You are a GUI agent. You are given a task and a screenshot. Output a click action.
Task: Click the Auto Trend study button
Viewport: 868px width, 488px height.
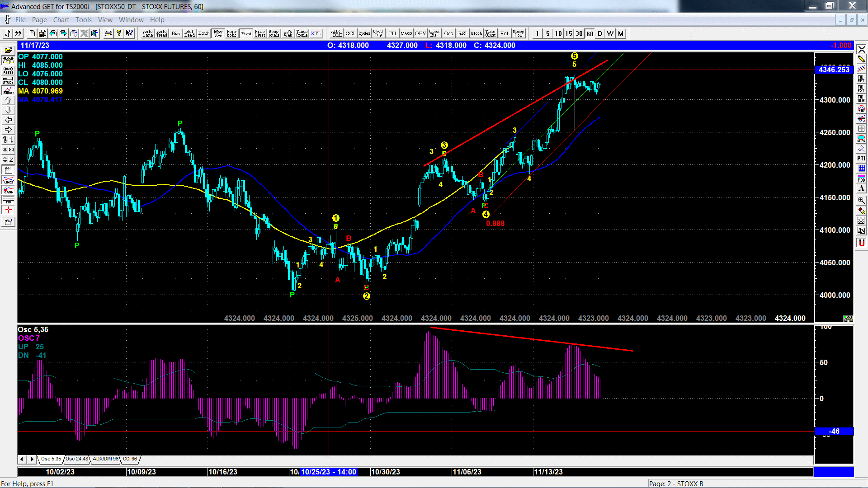[162, 33]
